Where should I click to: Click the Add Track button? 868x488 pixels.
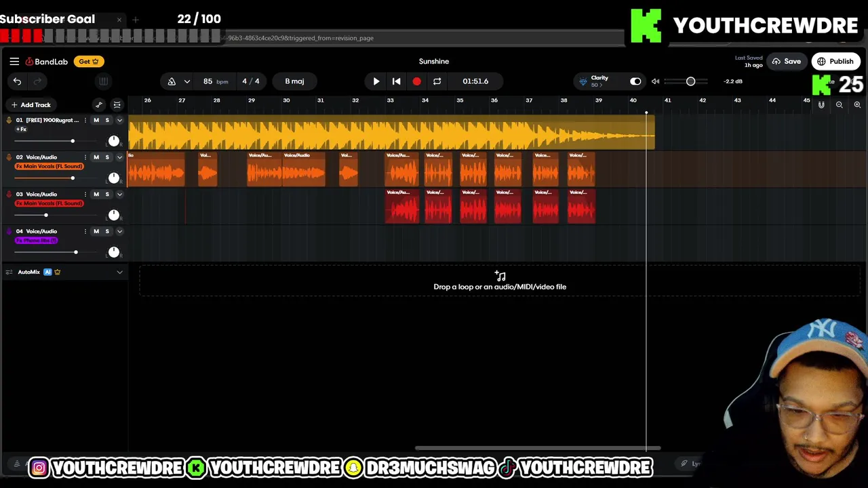[31, 105]
